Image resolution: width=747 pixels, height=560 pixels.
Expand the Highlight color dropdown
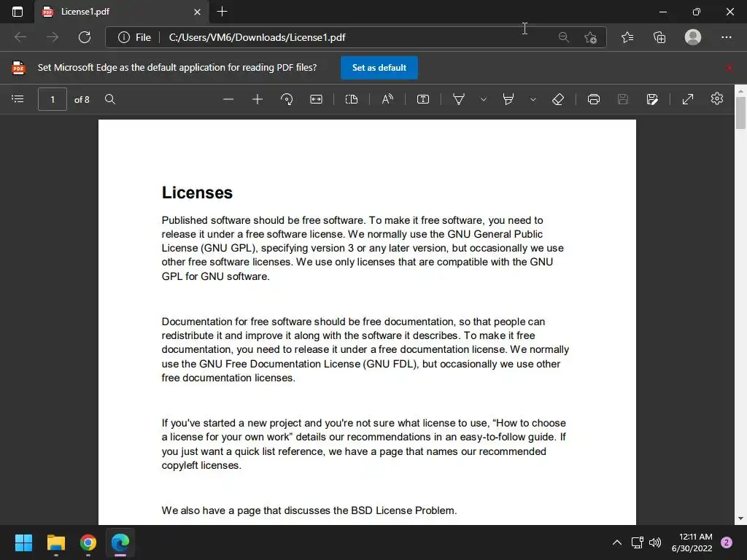(533, 99)
